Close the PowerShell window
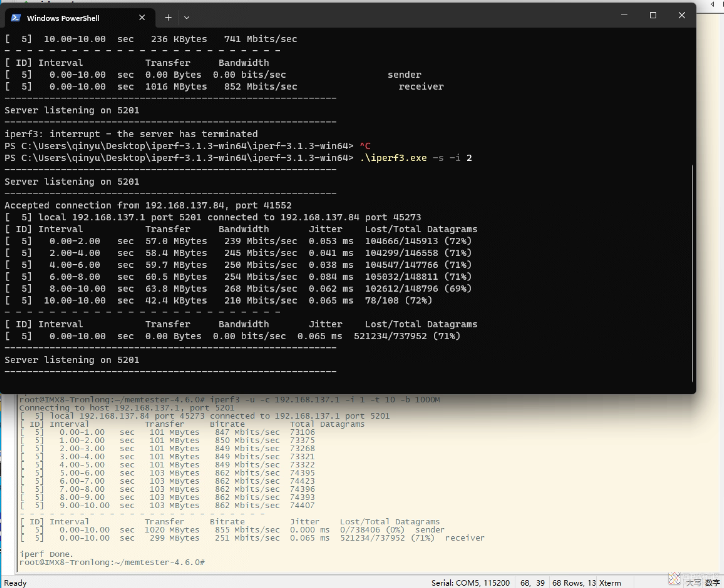 pyautogui.click(x=682, y=15)
